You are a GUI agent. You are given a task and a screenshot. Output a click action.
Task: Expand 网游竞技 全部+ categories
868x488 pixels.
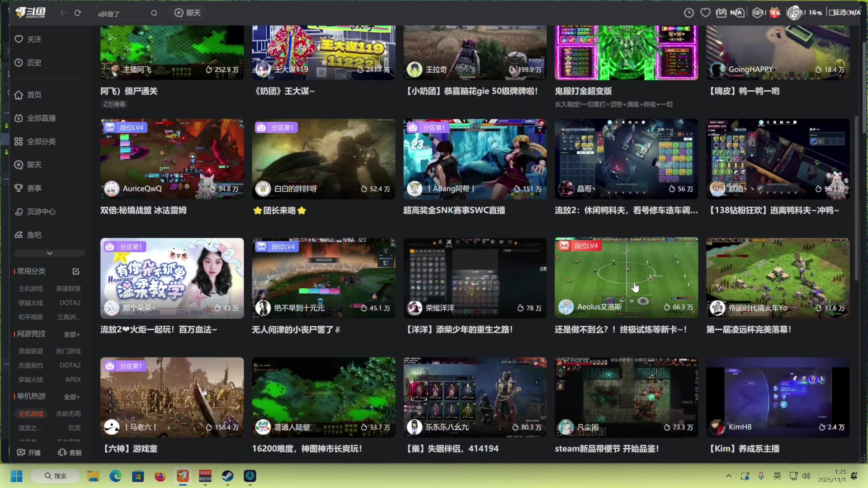tap(72, 334)
